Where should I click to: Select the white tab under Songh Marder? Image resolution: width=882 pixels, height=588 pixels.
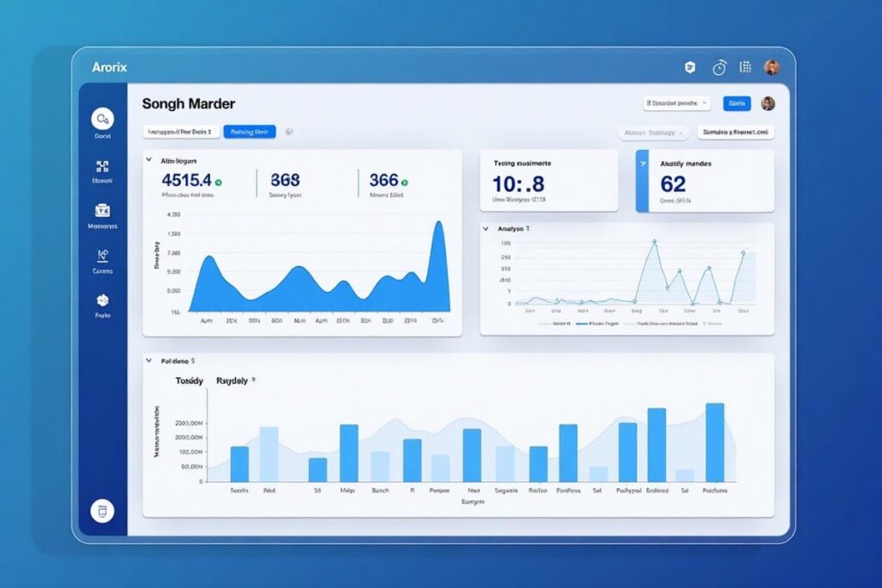coord(179,132)
